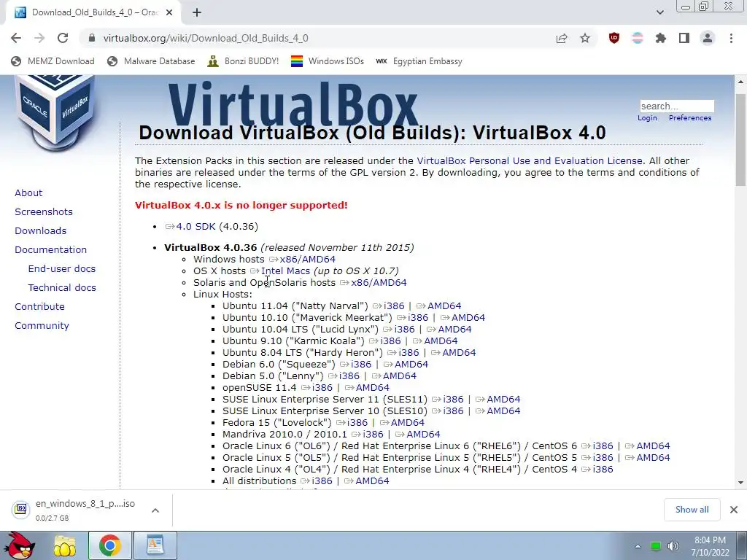The height and width of the screenshot is (560, 747).
Task: View site info via the padlock icon
Action: [92, 38]
